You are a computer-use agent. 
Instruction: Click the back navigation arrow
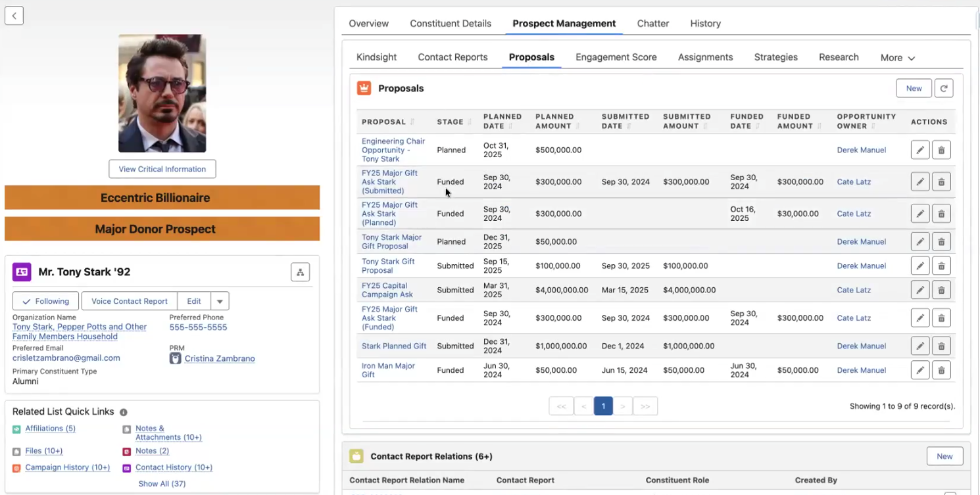tap(14, 15)
